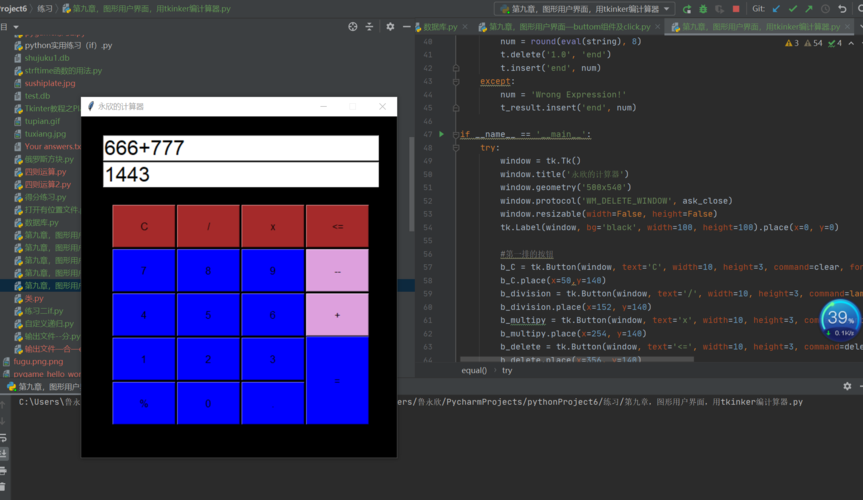This screenshot has width=863, height=500.
Task: Click the editor horizontal scrollbar
Action: (576, 359)
